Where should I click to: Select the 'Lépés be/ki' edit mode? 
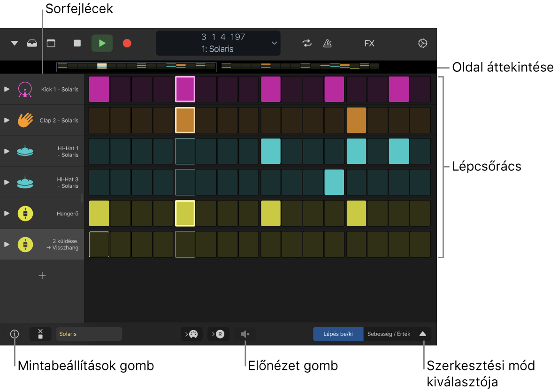click(x=338, y=334)
